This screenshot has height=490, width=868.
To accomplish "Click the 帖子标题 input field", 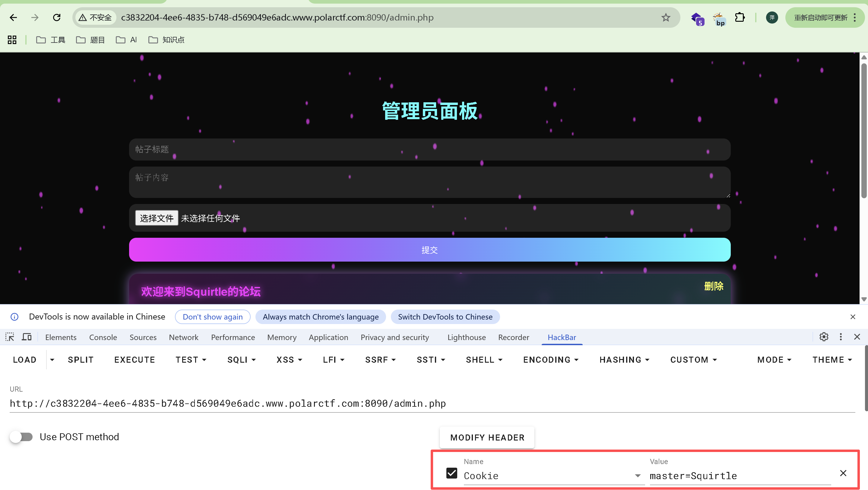I will (x=429, y=149).
